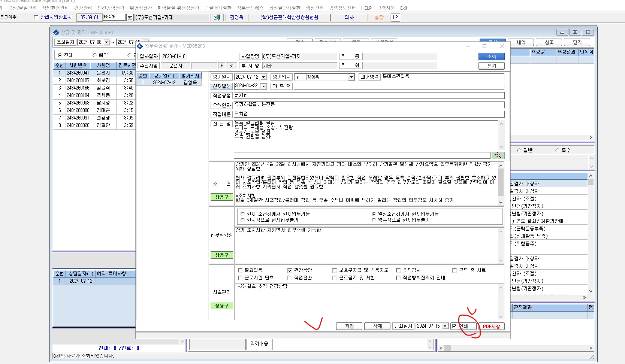Screen dimensions: 625x364
Task: Open the 인쇄일자 date dropdown
Action: click(x=445, y=326)
